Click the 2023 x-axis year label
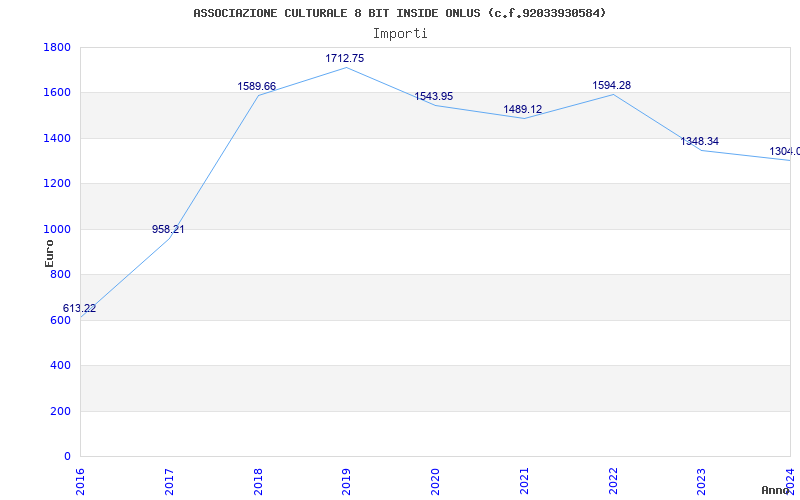The image size is (800, 500). [702, 482]
